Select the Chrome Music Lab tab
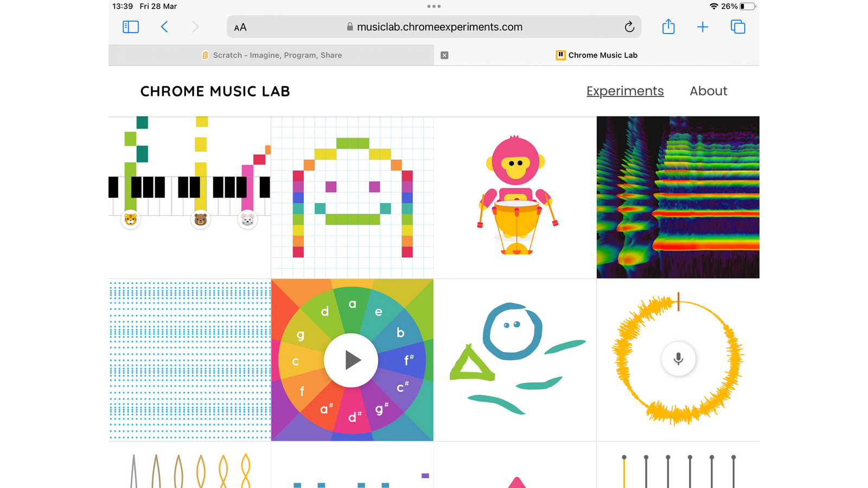The height and width of the screenshot is (488, 868). click(597, 55)
